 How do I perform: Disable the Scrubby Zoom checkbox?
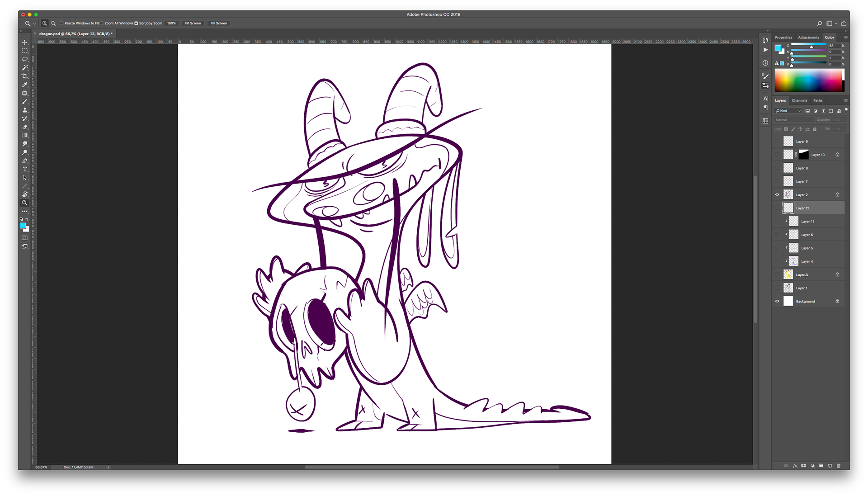tap(136, 24)
